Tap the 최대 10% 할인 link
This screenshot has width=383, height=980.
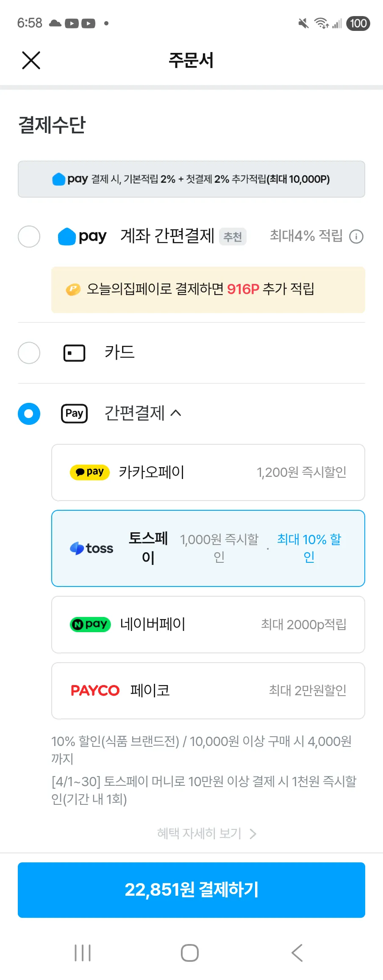click(x=309, y=548)
